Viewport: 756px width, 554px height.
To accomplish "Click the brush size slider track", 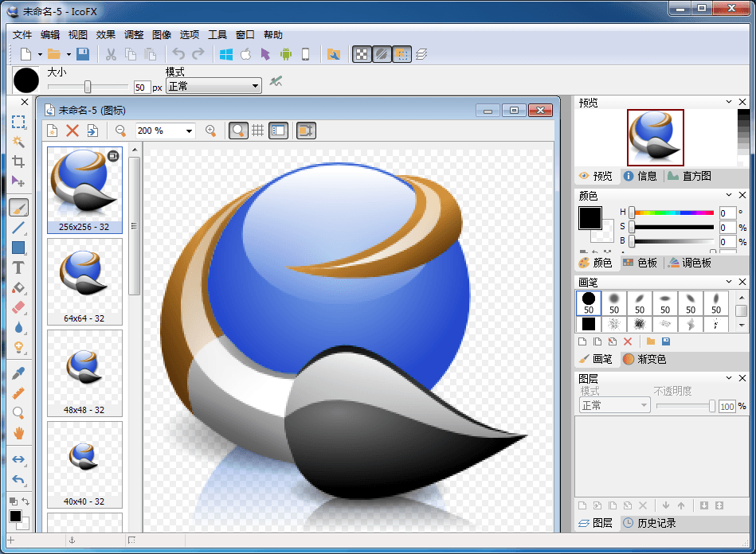I will (88, 87).
